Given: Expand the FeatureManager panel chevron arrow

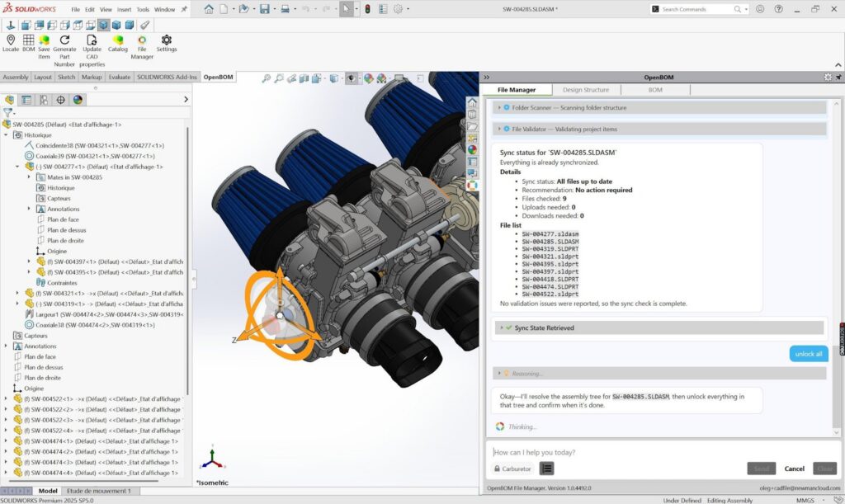Looking at the screenshot, I should (186, 100).
